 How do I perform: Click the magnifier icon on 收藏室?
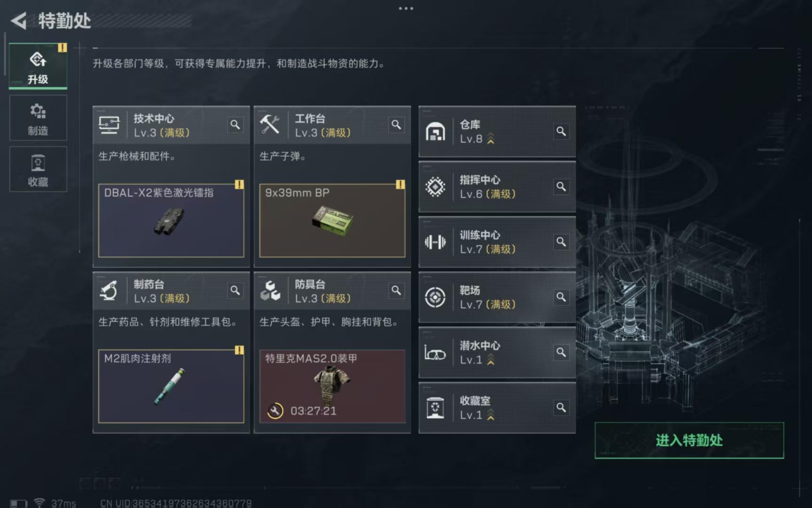point(561,407)
